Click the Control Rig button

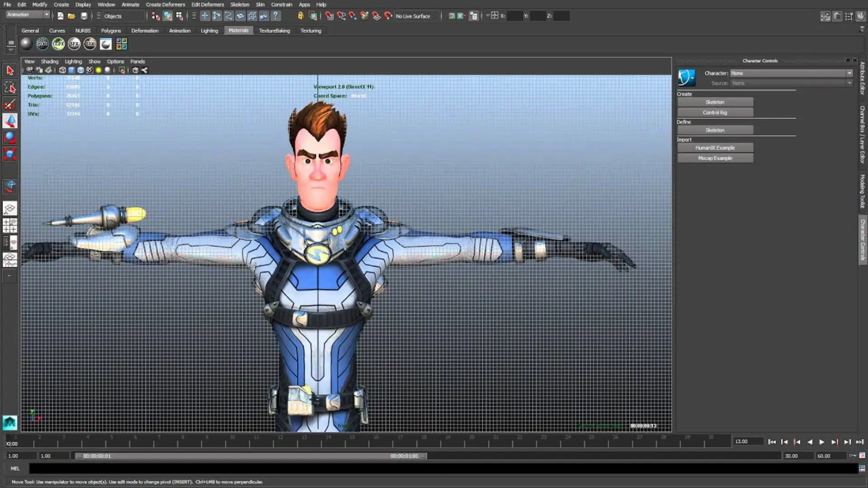point(715,112)
